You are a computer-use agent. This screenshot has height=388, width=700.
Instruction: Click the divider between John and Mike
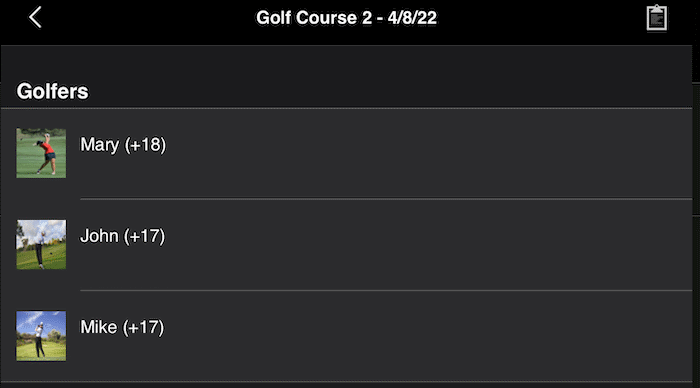tap(386, 290)
